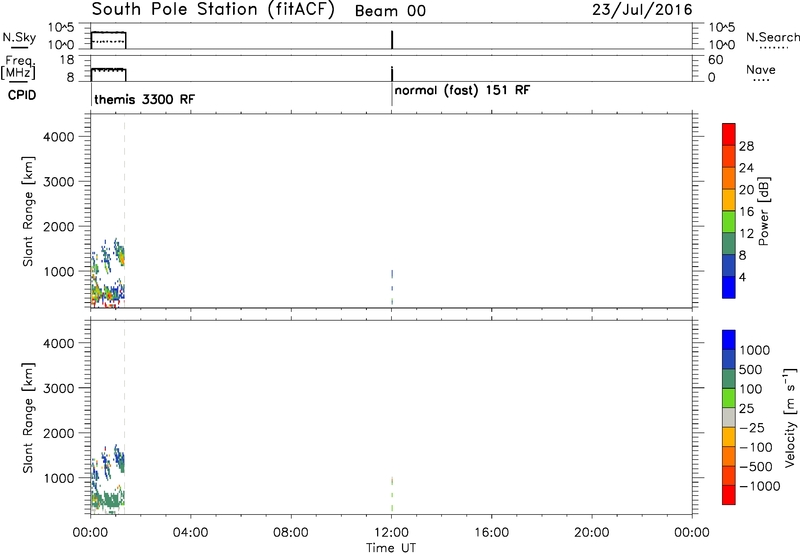Click the 08:00 time tick label

click(291, 533)
